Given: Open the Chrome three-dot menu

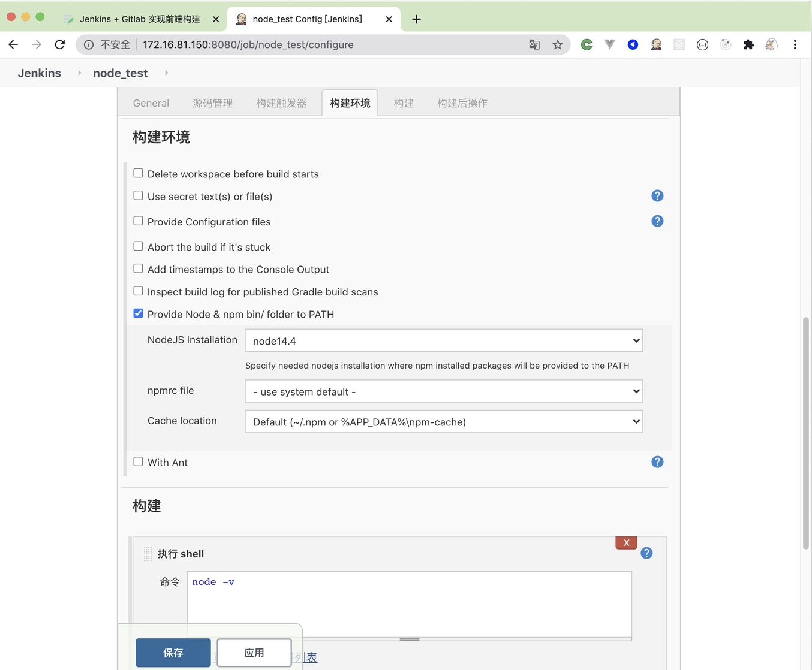Looking at the screenshot, I should [x=795, y=44].
